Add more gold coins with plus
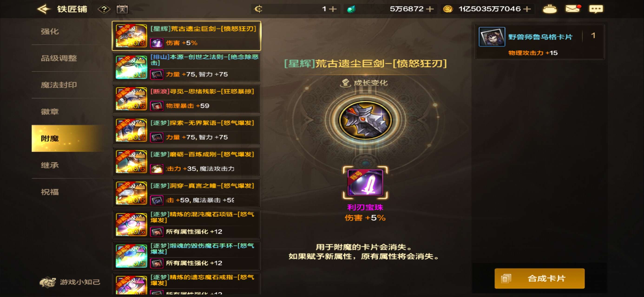644x297 pixels. point(527,9)
